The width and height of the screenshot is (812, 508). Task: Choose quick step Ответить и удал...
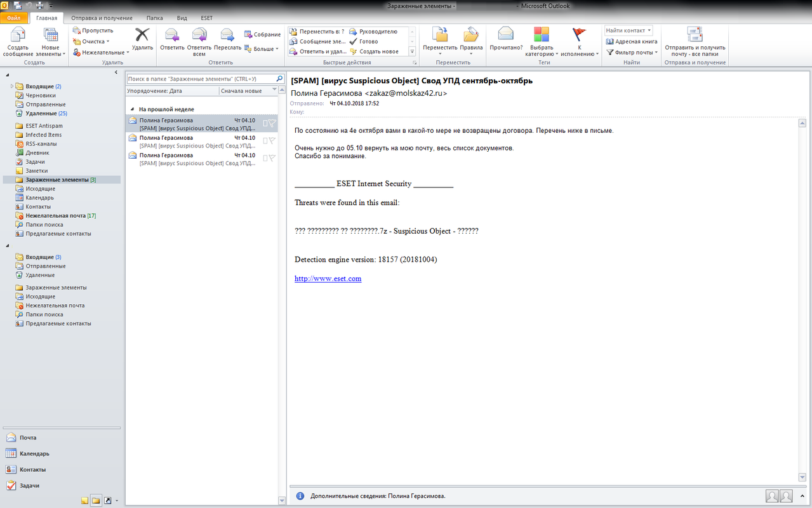(317, 51)
